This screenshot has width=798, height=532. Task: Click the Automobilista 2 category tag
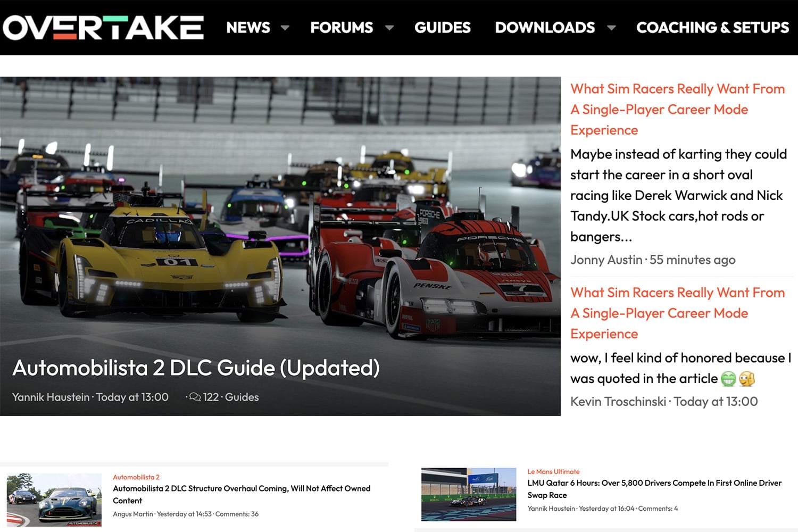pos(136,477)
